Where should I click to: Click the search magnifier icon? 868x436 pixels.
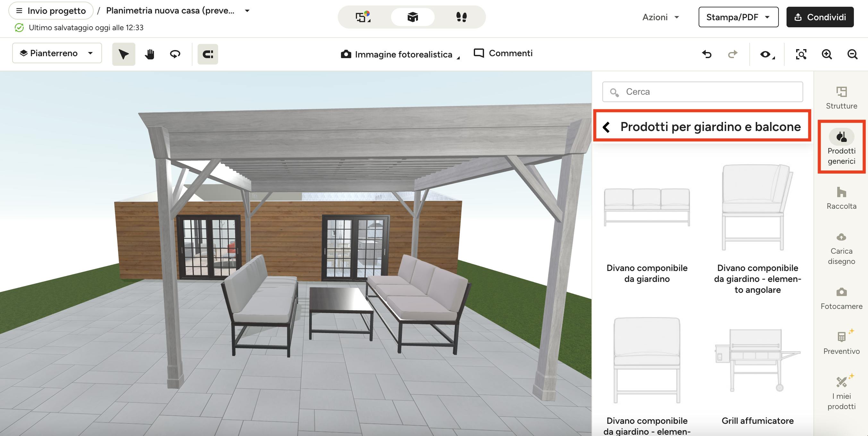click(614, 92)
